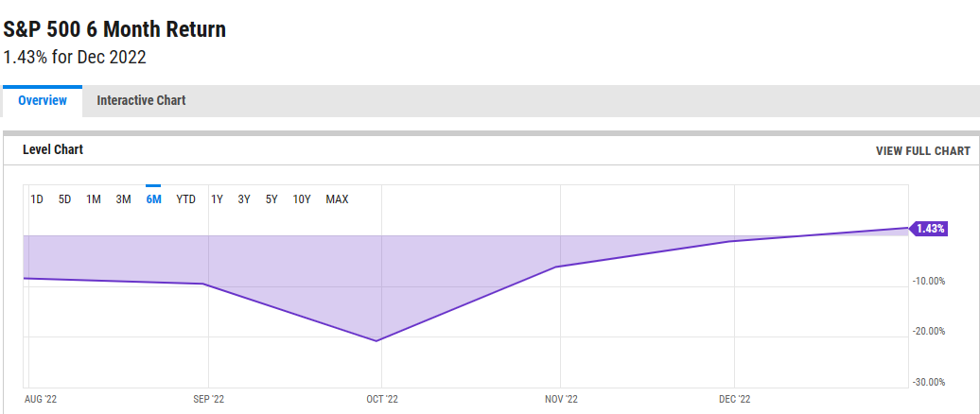Switch to the Overview tab
980x414 pixels.
(43, 100)
